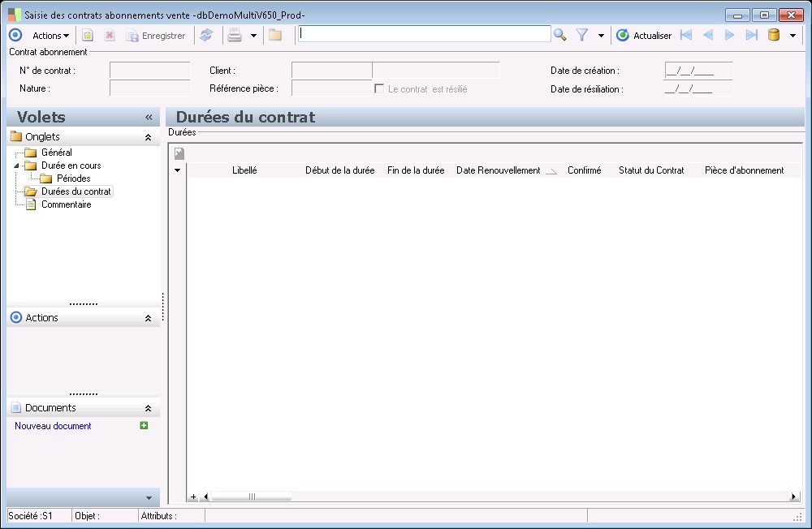Collapse the Durée en cours node
This screenshot has height=529, width=812.
point(16,166)
